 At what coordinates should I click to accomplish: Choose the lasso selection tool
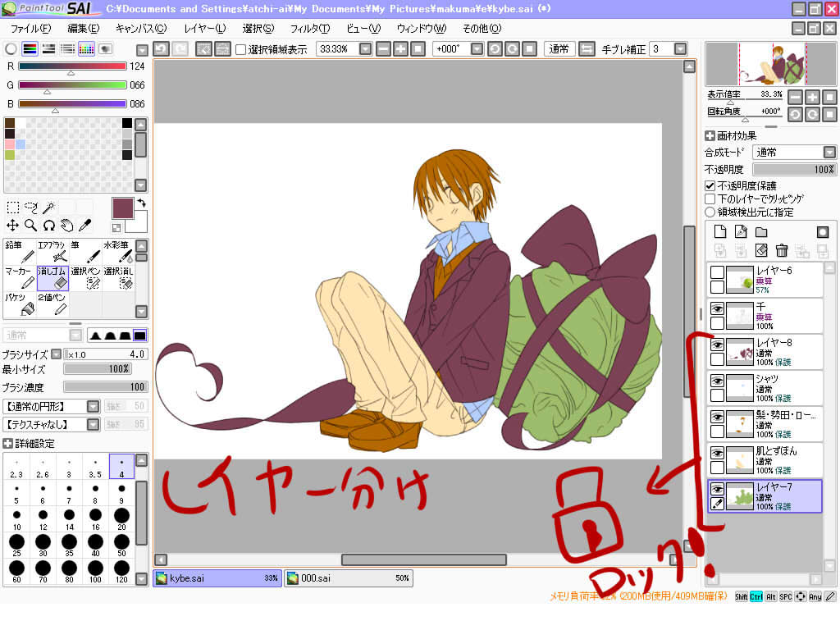(31, 208)
